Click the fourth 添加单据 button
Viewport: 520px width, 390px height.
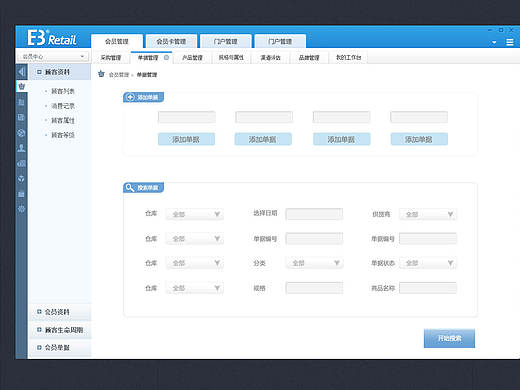coord(419,139)
